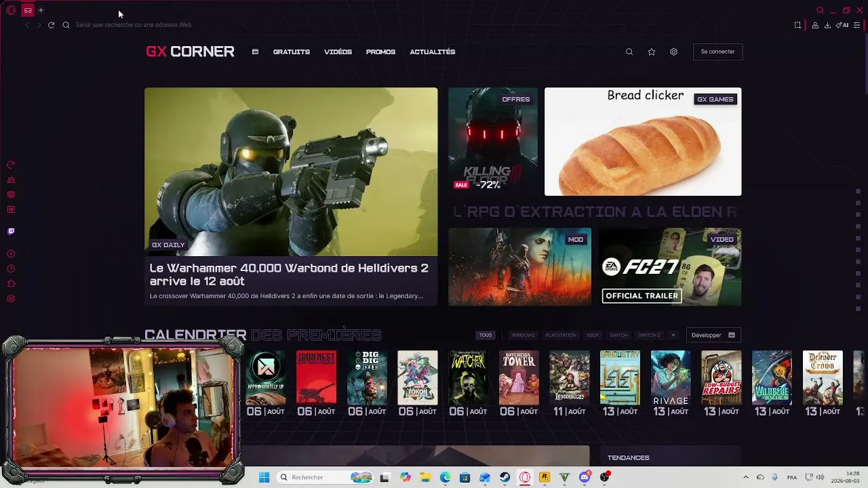The image size is (868, 488).
Task: Open Steam from the taskbar
Action: point(505,477)
